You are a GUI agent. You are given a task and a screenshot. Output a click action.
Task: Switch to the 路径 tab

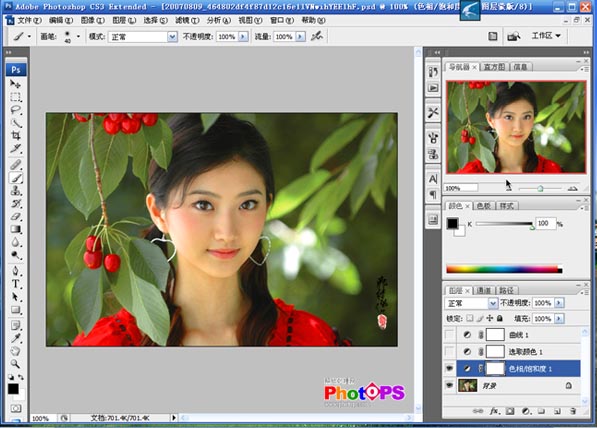coord(506,291)
